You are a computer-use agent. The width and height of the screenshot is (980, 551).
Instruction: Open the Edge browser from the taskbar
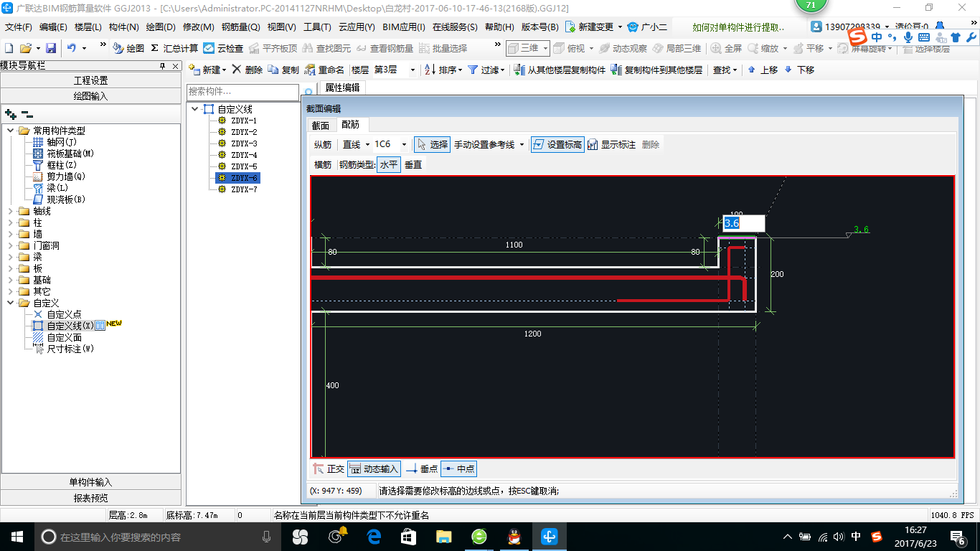click(374, 537)
